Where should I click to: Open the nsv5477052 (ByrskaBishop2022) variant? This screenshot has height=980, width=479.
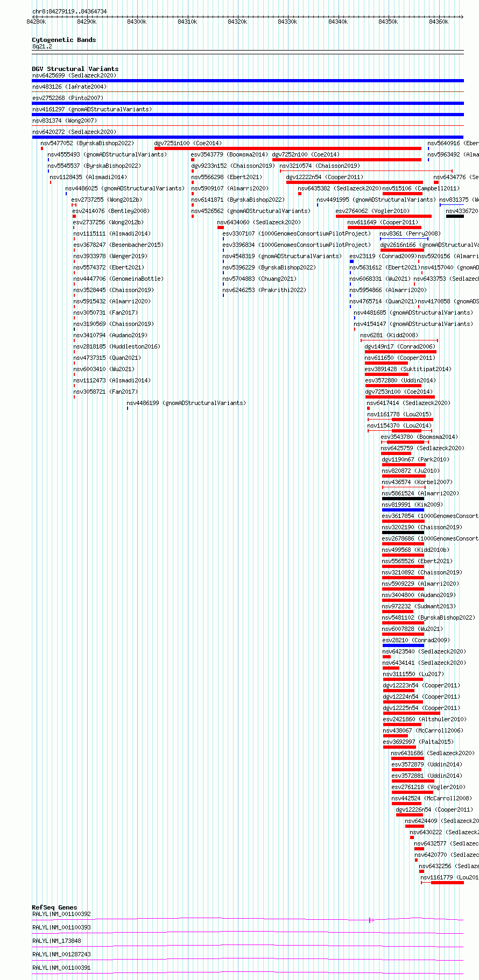[87, 143]
